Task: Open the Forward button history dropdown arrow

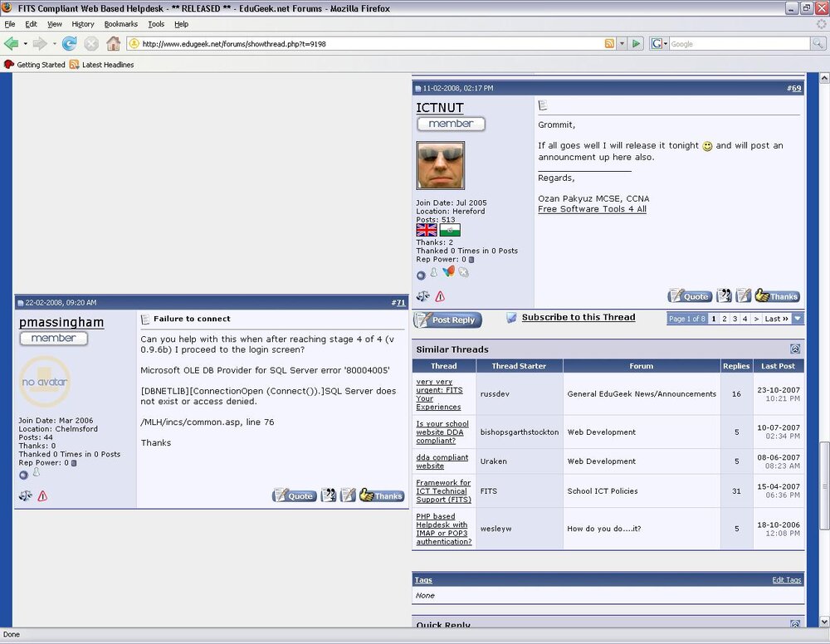Action: (x=54, y=44)
